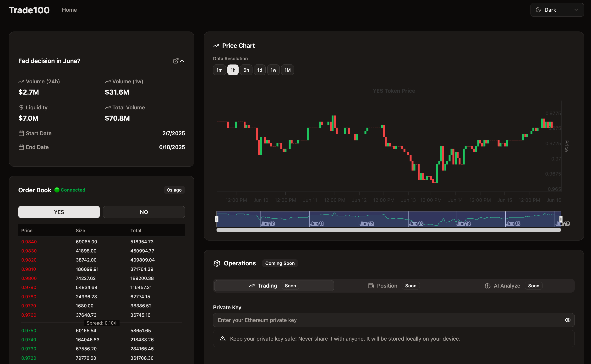The height and width of the screenshot is (364, 591).
Task: Switch data resolution to 1d
Action: pos(259,70)
